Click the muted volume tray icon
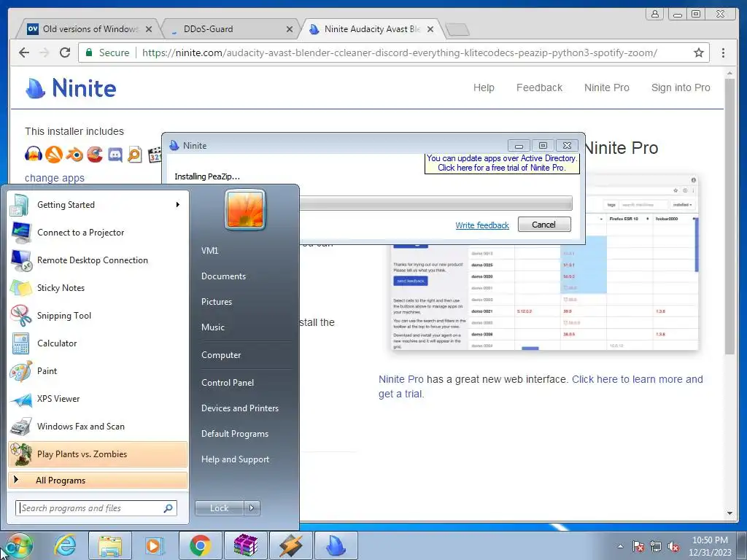 click(x=673, y=546)
